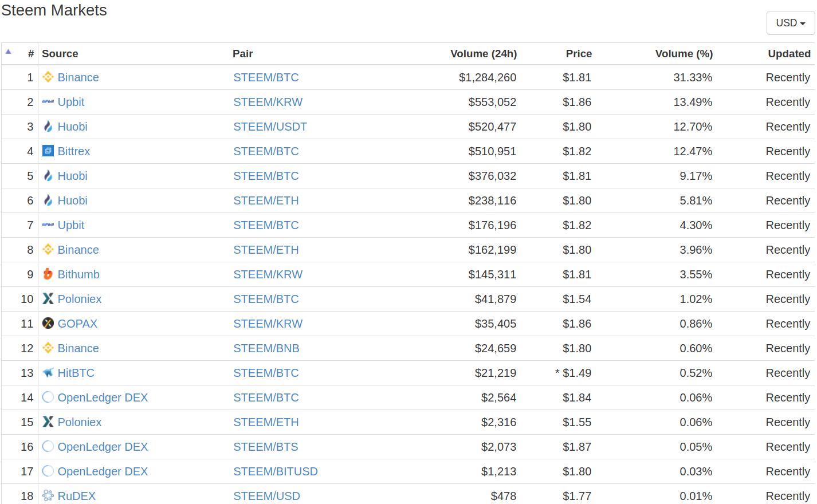
Task: Click the RuDEX logo icon in row 18
Action: tap(48, 495)
